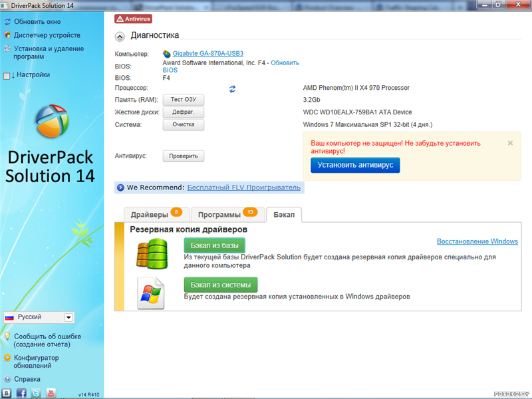Click the Russian flag icon
The width and height of the screenshot is (532, 399).
(x=9, y=318)
